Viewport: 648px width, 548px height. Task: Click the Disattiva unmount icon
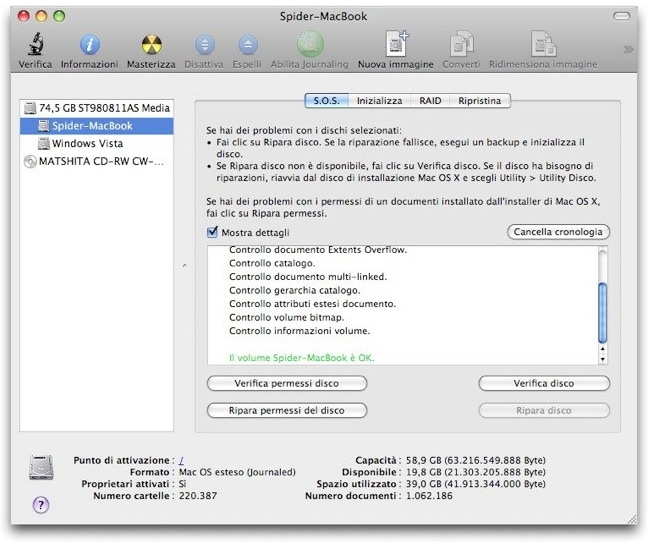point(205,45)
